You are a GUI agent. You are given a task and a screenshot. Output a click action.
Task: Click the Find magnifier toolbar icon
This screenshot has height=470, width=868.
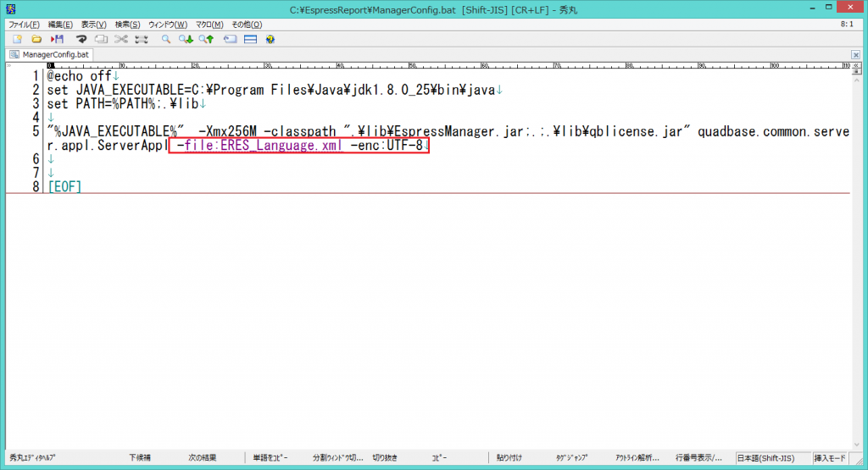(166, 39)
